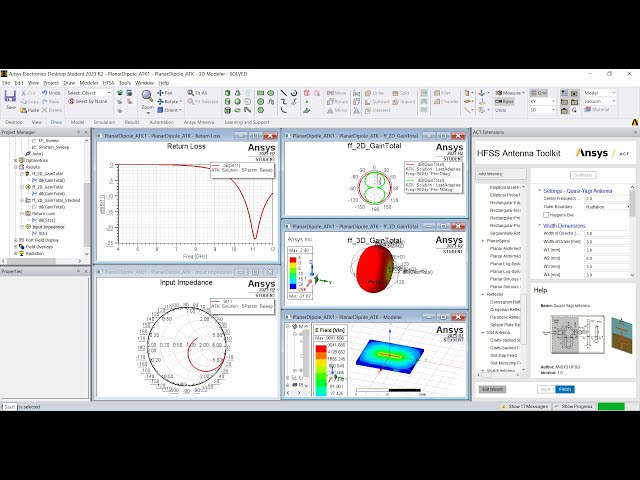Select Parabolic Reflector in the antenna list
This screenshot has width=640, height=480.
(x=505, y=317)
